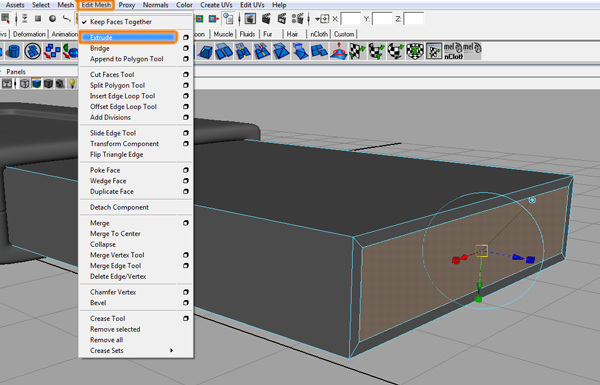Click the Combine meshes shelf icon
The height and width of the screenshot is (385, 600).
coord(52,52)
